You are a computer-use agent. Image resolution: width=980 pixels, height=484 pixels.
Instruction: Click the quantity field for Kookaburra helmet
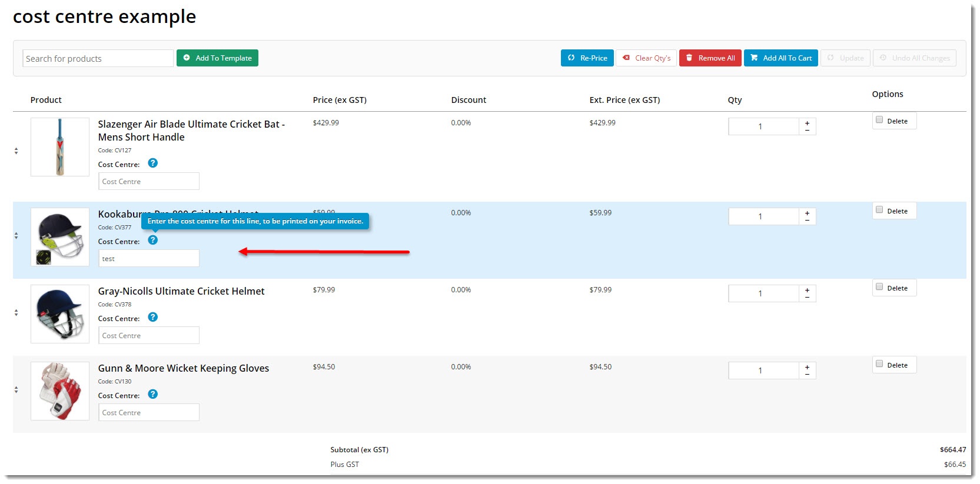[x=763, y=216]
